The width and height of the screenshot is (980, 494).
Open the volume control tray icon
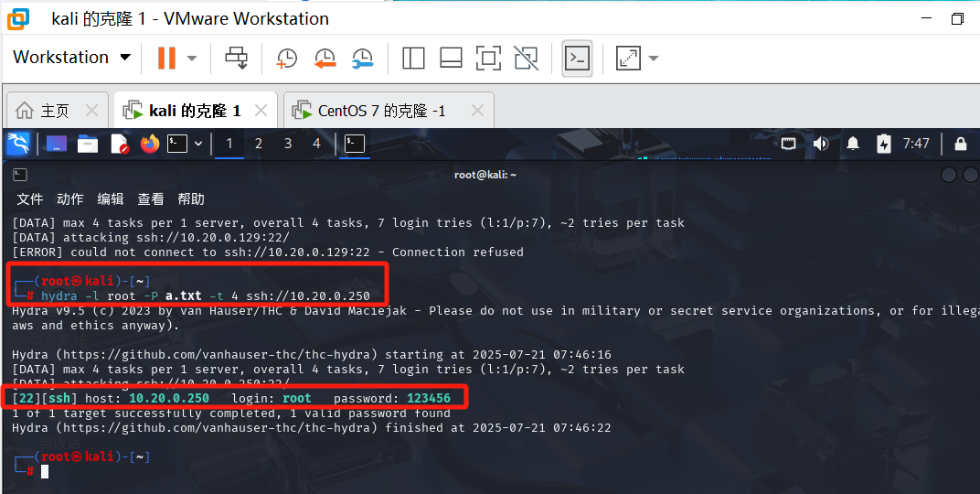pyautogui.click(x=821, y=144)
